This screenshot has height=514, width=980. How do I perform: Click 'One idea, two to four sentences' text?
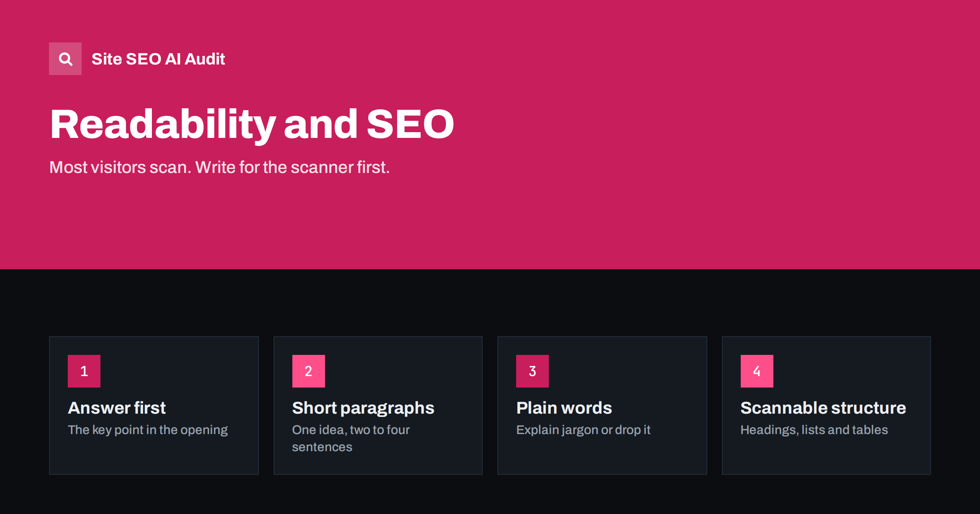click(x=351, y=439)
